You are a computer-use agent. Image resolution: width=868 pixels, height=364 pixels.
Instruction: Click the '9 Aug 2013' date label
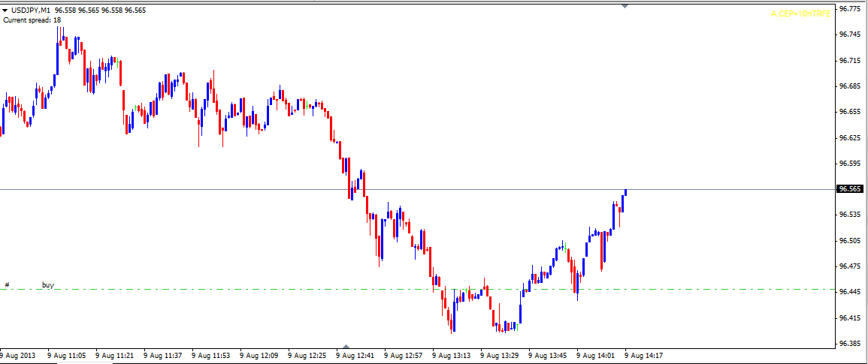pyautogui.click(x=17, y=355)
